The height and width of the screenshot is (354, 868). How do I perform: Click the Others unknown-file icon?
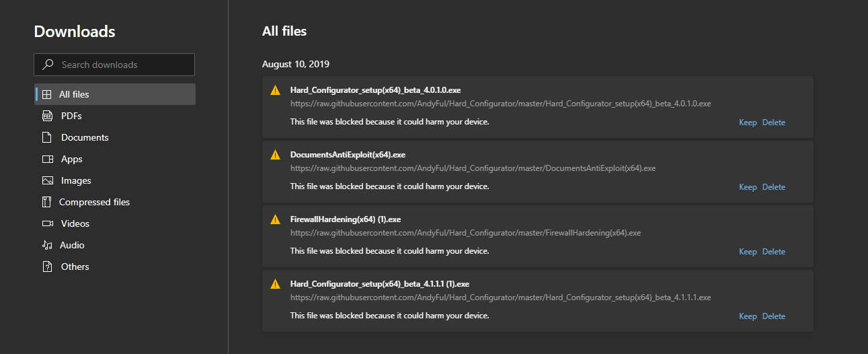[x=47, y=267]
